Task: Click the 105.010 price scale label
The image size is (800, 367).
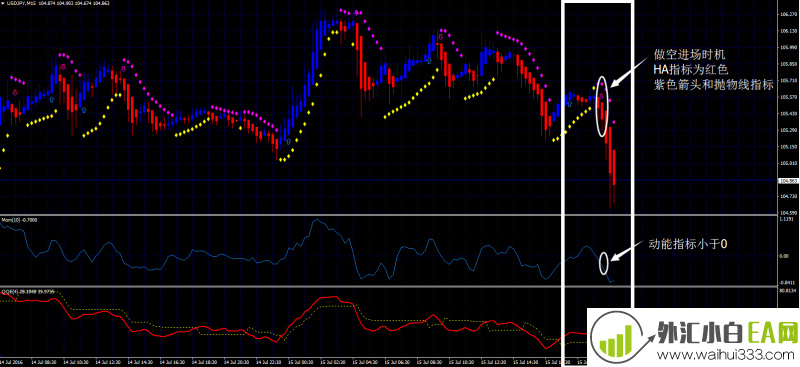Action: click(789, 163)
